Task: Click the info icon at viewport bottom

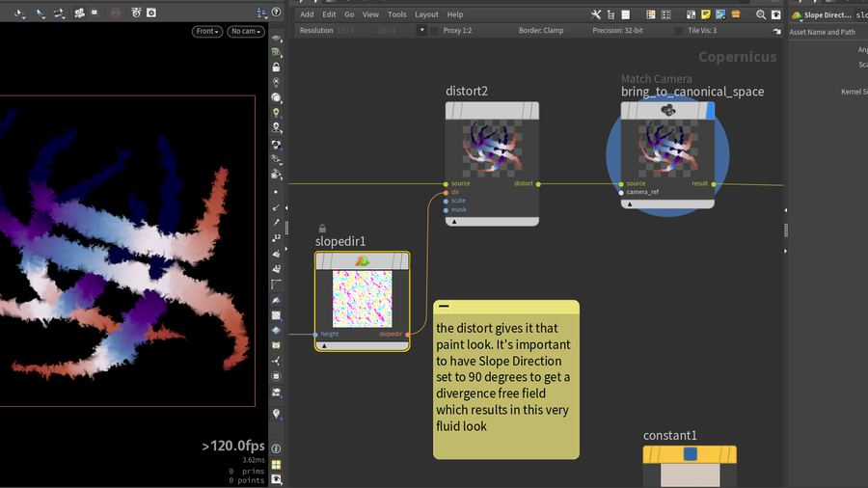Action: point(277,448)
